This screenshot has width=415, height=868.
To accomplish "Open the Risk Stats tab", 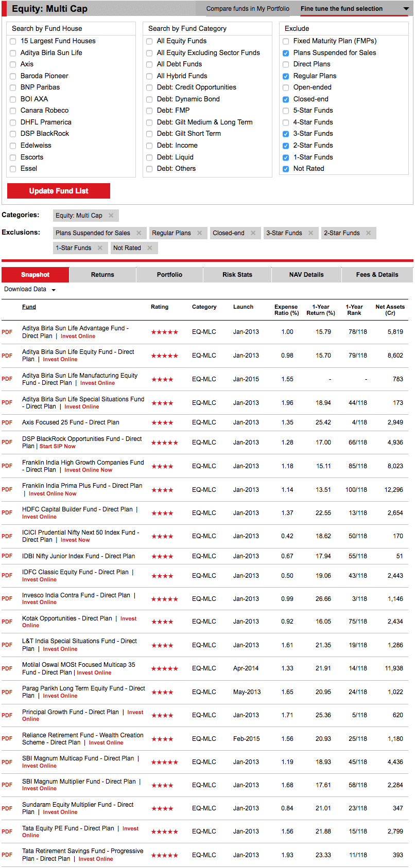I will pos(237,275).
